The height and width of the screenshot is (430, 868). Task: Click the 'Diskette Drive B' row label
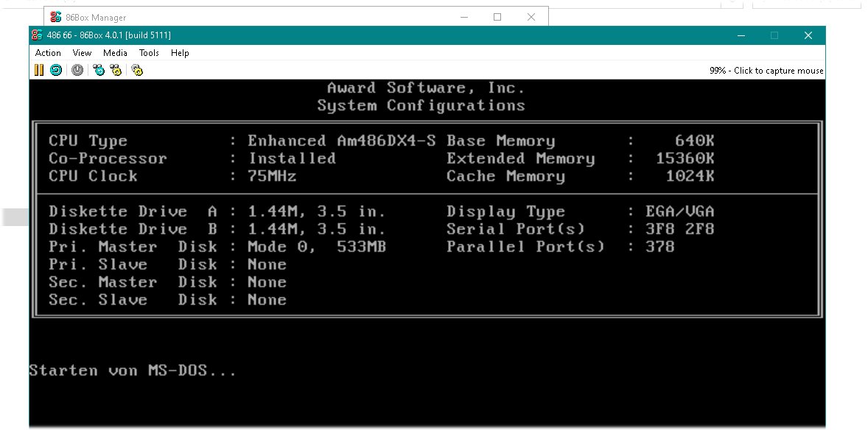coord(133,229)
